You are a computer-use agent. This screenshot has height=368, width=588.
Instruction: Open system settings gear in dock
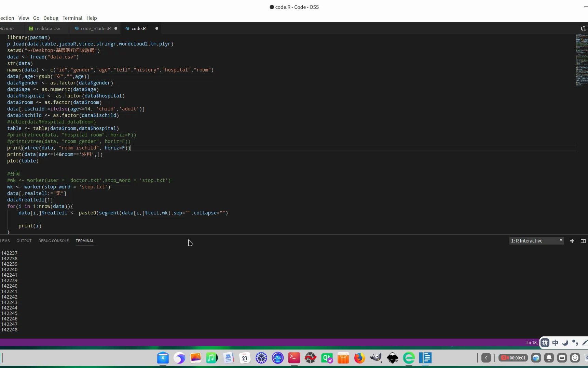[261, 358]
